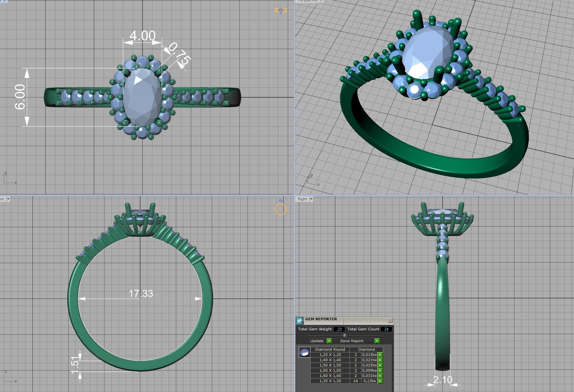This screenshot has height=392, width=574.
Task: Select the 6.00 height dimension label
Action: click(20, 97)
